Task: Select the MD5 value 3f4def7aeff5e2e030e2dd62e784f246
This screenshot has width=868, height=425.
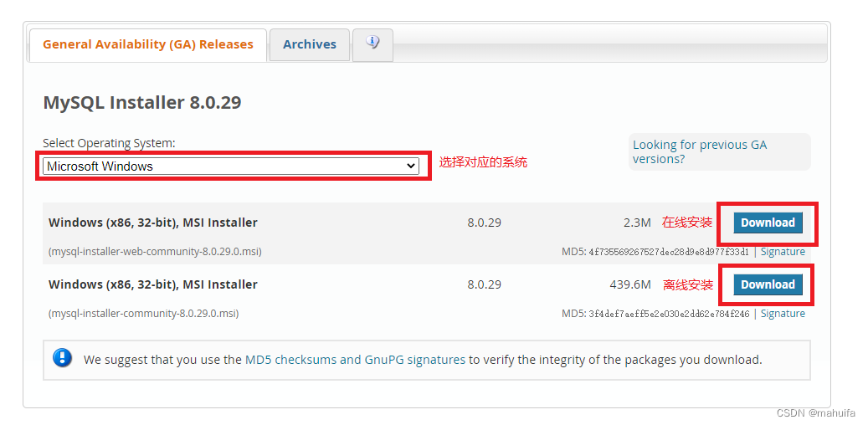Action: pos(669,315)
